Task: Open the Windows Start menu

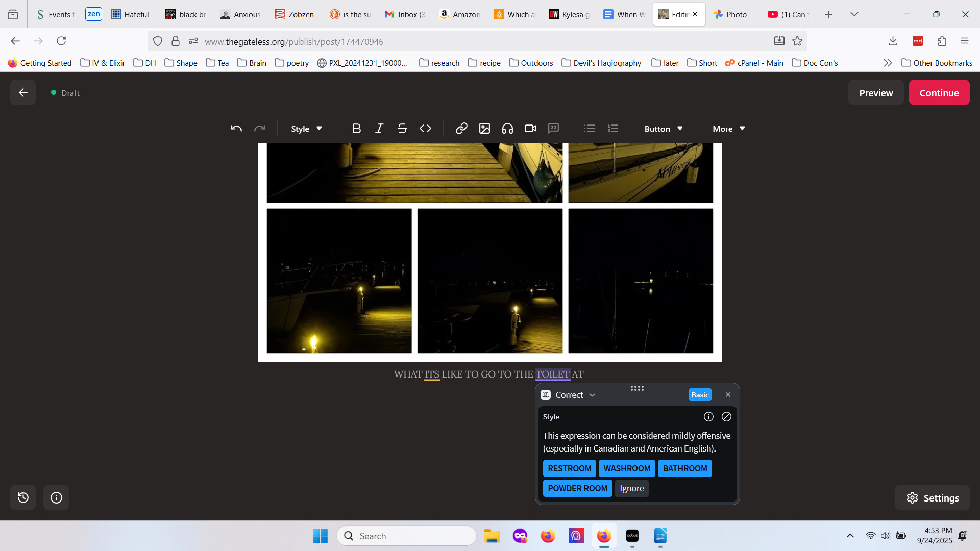Action: 320,536
